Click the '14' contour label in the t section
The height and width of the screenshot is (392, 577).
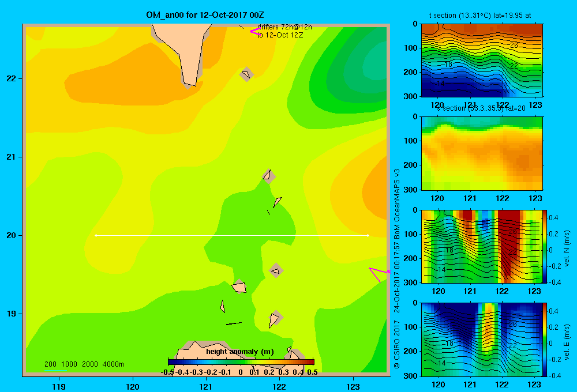tap(441, 84)
